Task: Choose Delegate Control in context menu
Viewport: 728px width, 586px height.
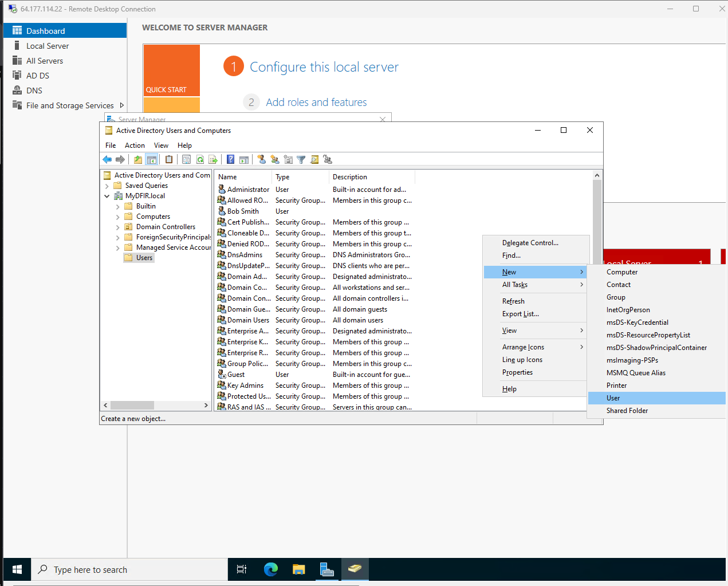Action: click(536, 243)
